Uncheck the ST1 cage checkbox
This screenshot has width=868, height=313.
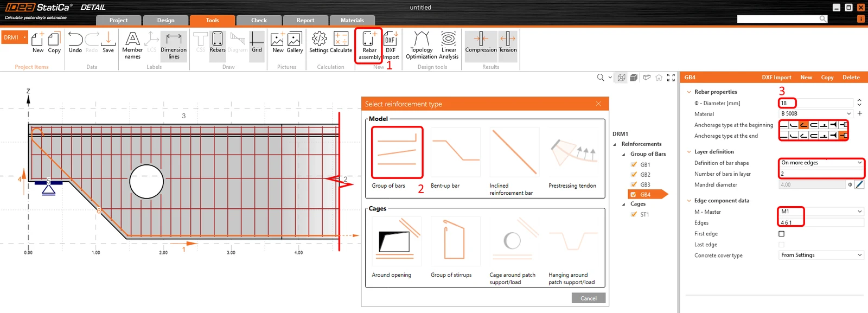pyautogui.click(x=634, y=214)
